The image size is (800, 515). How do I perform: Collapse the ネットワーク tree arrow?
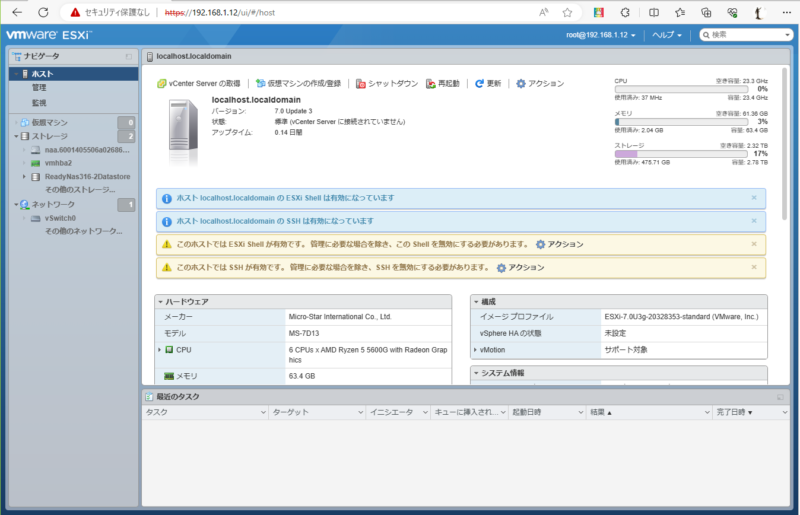coord(16,204)
